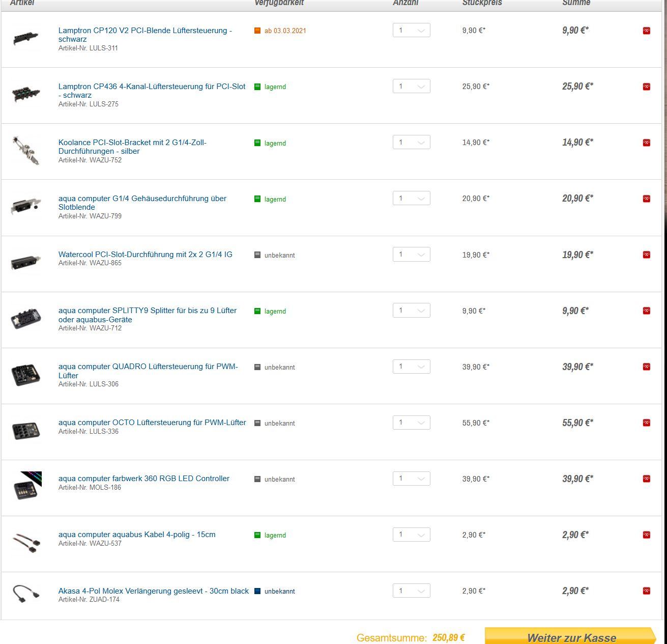Open aqua computer G1/4 Gehäusedurchführung link

[x=142, y=203]
